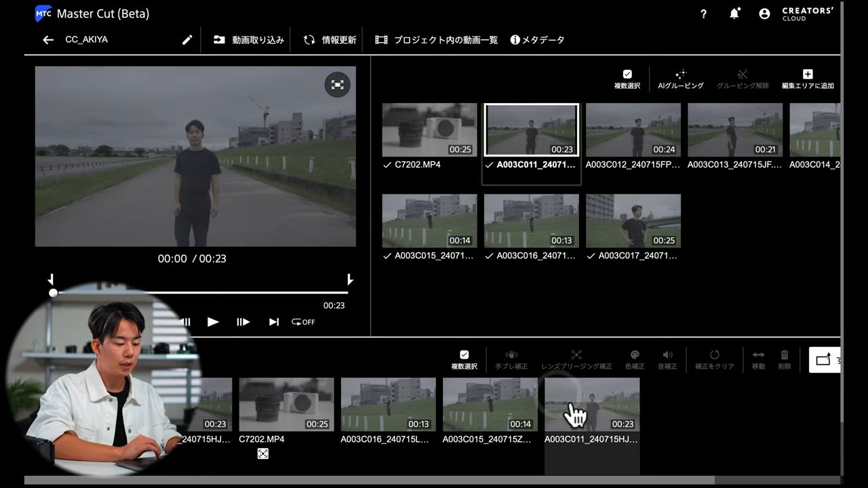Click the AIグルーピング icon
The width and height of the screenshot is (868, 488).
[681, 75]
